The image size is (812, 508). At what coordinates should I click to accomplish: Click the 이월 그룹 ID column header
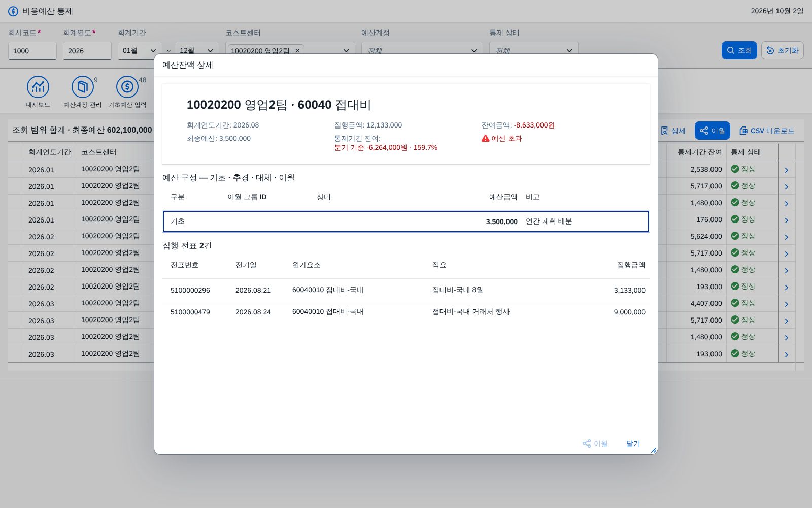pos(247,197)
